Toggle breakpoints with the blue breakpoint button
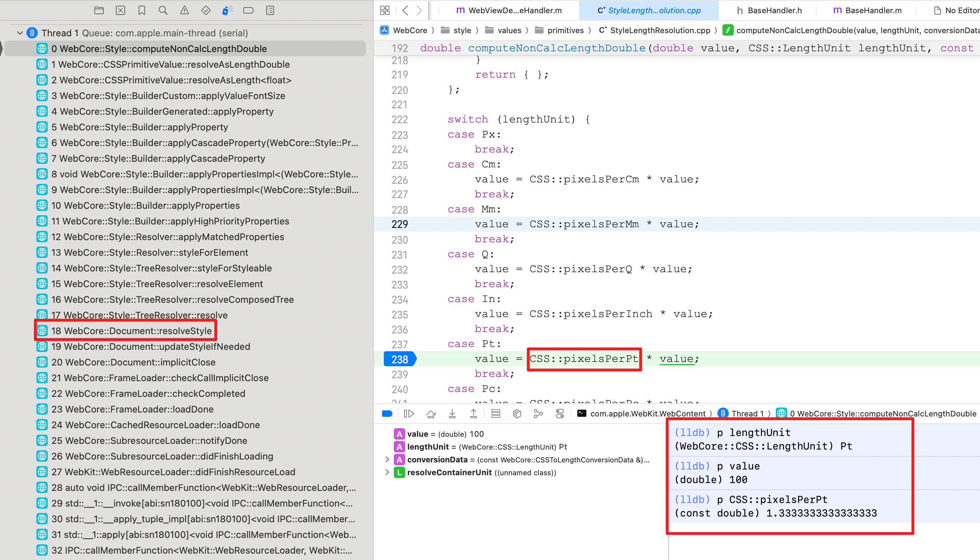This screenshot has width=980, height=560. coord(387,414)
